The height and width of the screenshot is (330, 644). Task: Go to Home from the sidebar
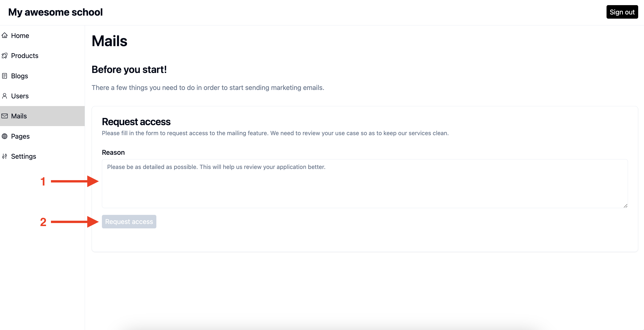pyautogui.click(x=20, y=35)
